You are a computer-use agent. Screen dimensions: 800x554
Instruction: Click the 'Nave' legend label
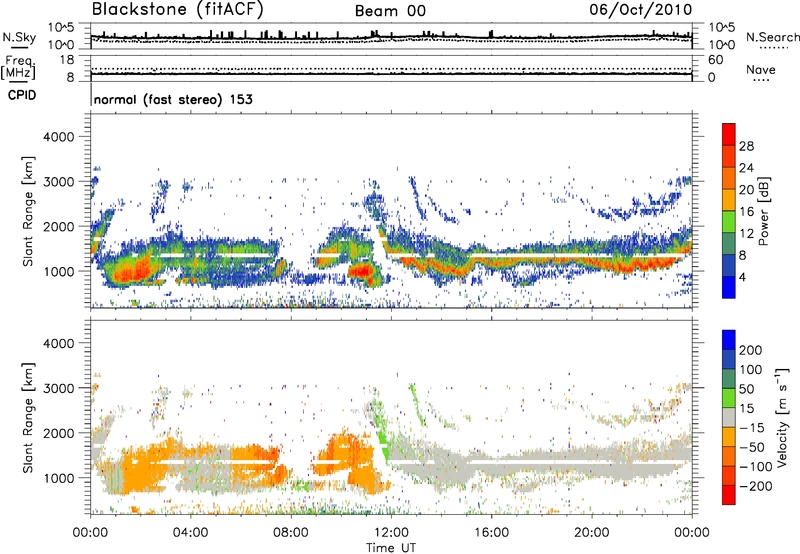click(761, 70)
